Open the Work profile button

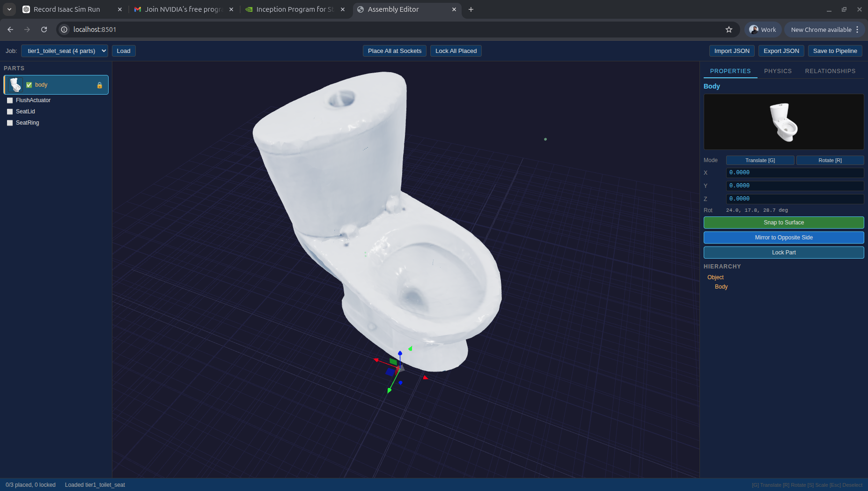[x=763, y=30]
